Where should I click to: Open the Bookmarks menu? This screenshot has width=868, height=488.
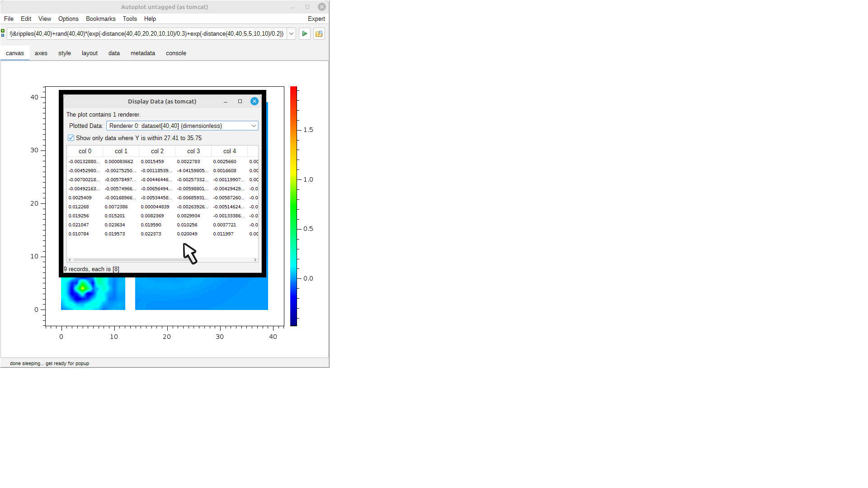[100, 19]
